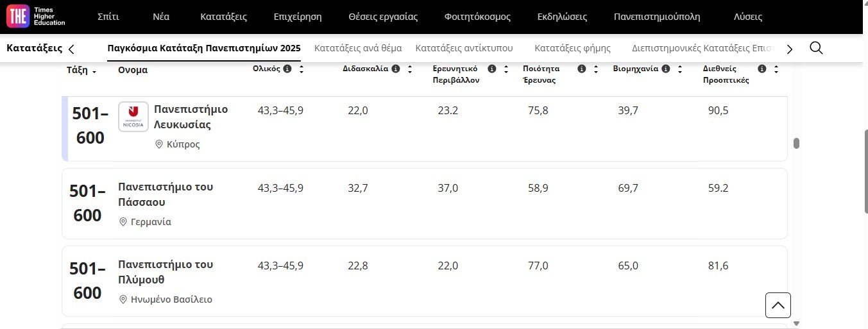Viewport: 868px width, 329px height.
Task: Switch to Κατατάξεις ανά θέμα tab
Action: coord(358,48)
